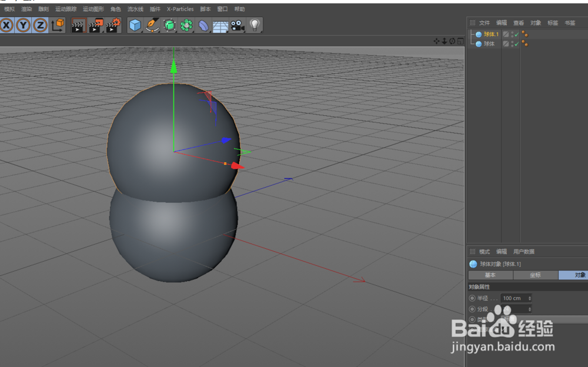Image resolution: width=588 pixels, height=367 pixels.
Task: Open Object Manager 编辑 menu
Action: click(x=502, y=23)
